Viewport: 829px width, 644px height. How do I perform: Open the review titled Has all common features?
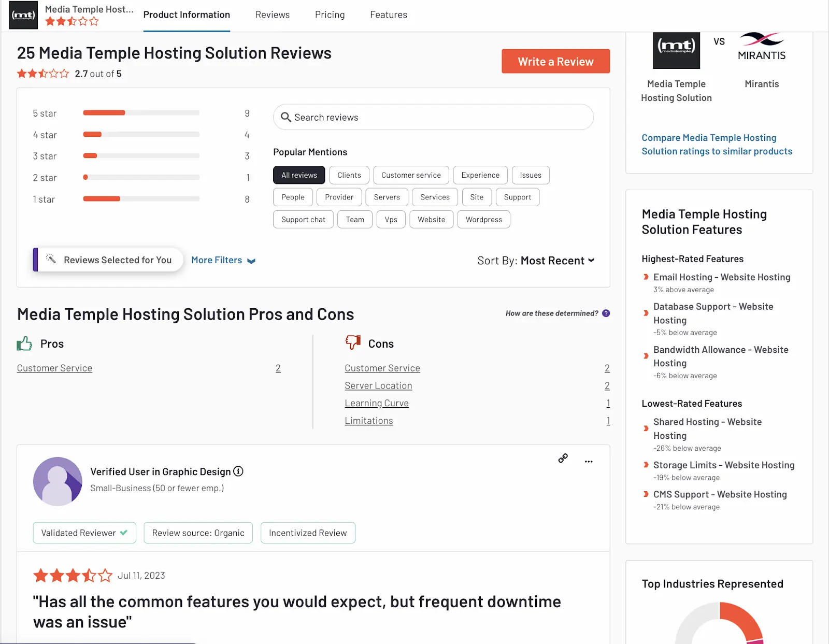(297, 611)
